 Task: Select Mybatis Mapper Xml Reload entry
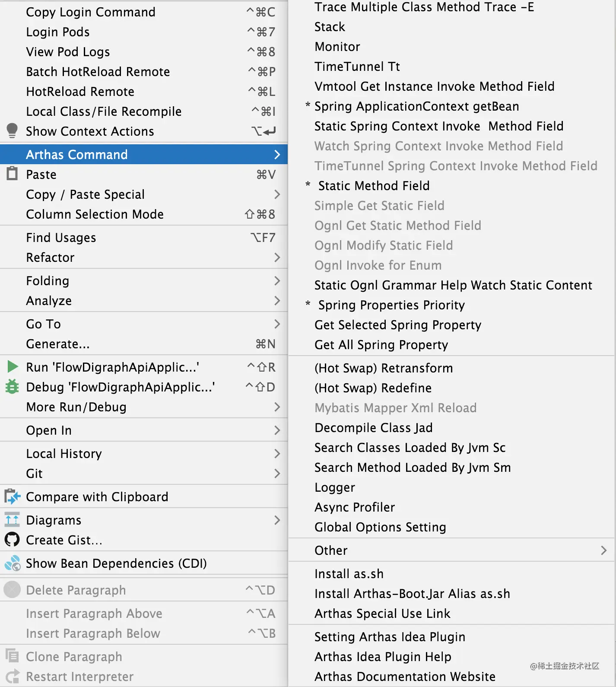tap(451, 408)
